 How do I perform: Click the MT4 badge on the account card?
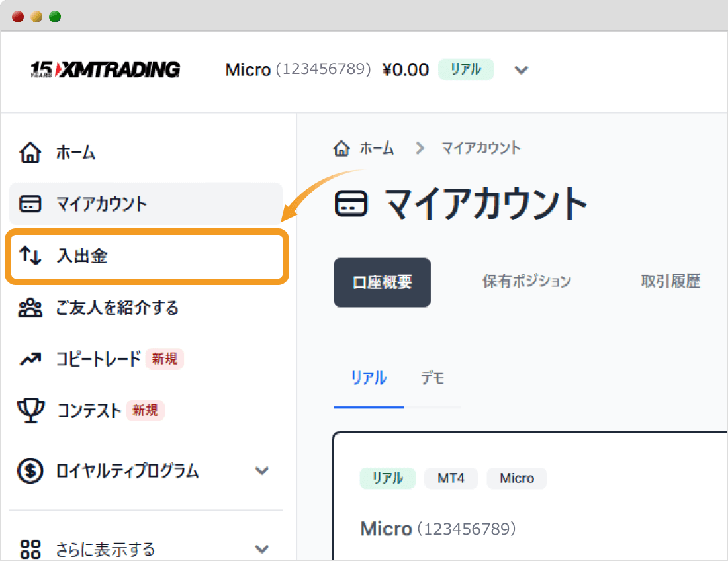tap(451, 478)
